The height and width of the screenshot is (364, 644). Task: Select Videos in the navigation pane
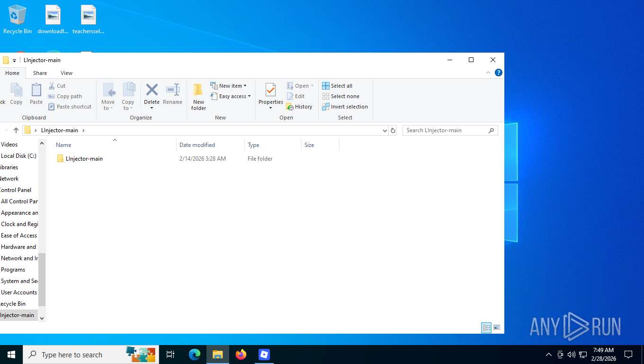tap(9, 145)
